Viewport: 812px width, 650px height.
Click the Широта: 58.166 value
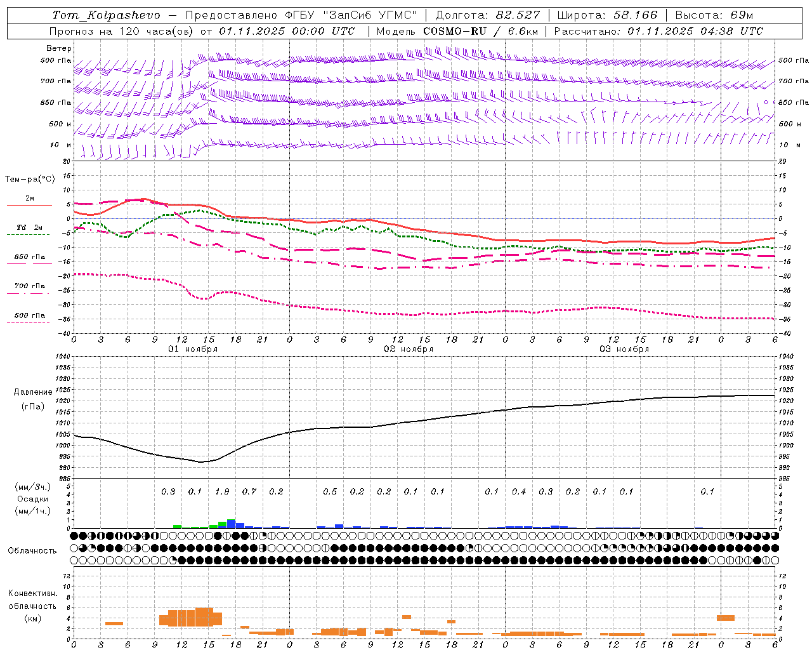(608, 15)
